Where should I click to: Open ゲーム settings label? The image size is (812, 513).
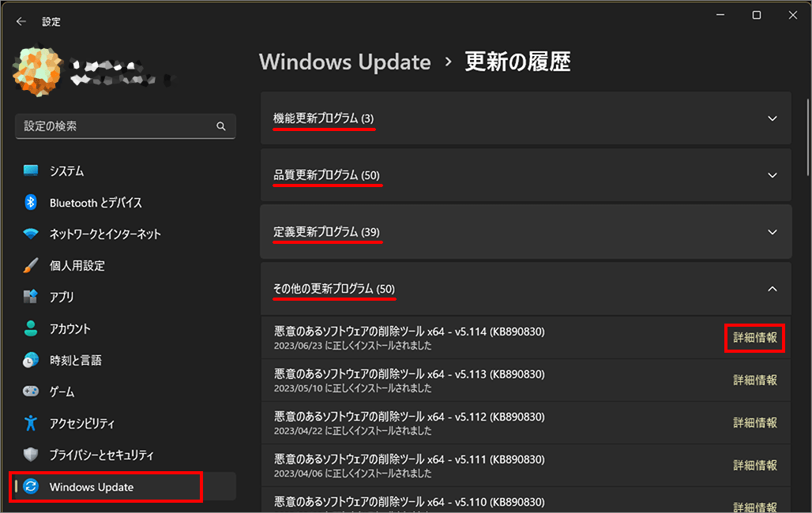[62, 391]
